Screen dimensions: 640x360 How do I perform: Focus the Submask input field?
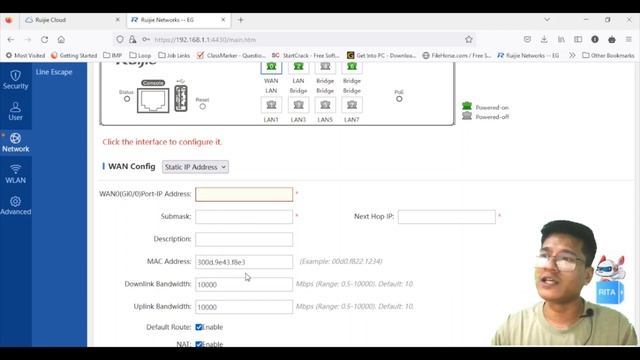(x=244, y=217)
